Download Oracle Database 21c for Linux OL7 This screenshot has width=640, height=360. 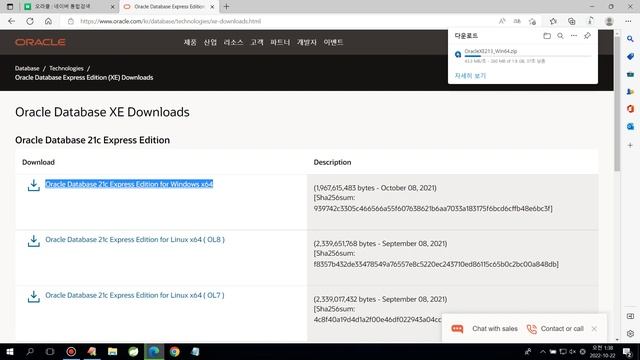point(135,295)
